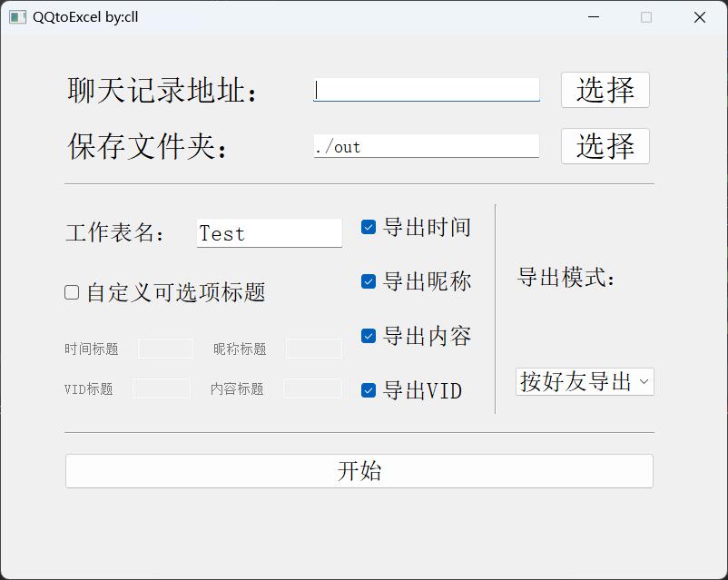The image size is (728, 580).
Task: Enable the 自定义可选项标题 checkbox
Action: pyautogui.click(x=71, y=291)
